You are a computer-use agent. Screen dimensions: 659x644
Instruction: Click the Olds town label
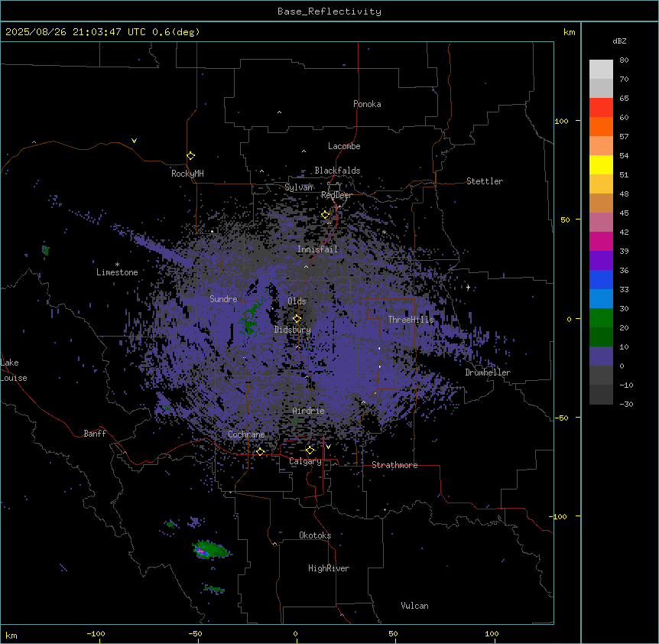(297, 301)
